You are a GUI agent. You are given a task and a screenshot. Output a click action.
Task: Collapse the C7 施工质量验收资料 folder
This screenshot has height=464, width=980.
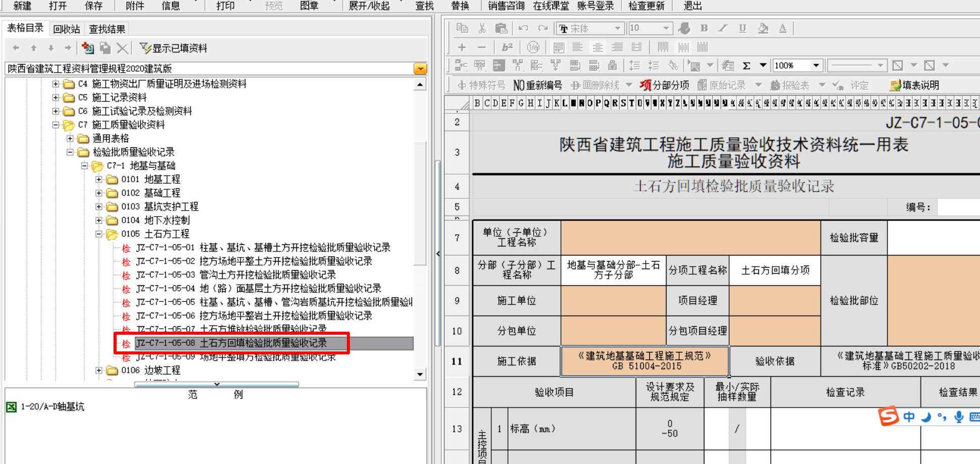[x=56, y=125]
